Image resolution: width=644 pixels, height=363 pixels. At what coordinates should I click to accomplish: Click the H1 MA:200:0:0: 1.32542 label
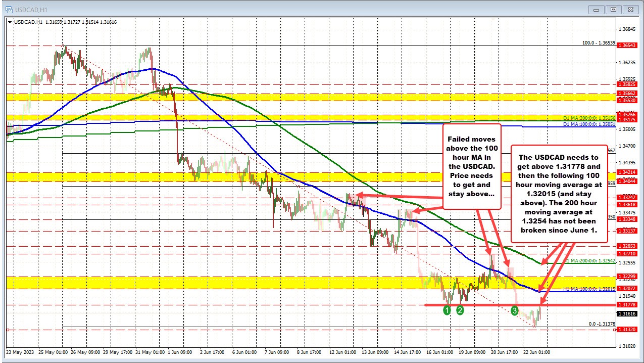589,261
